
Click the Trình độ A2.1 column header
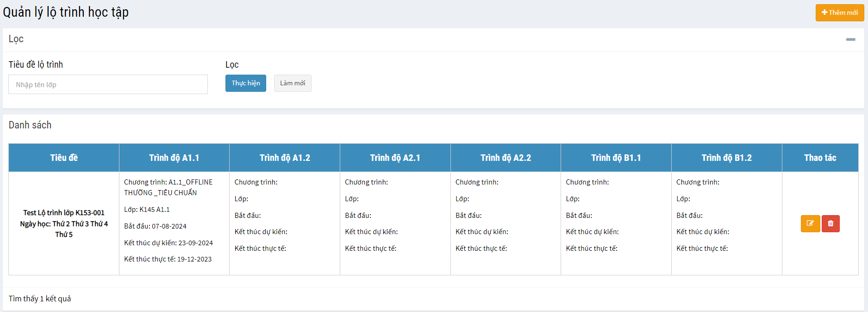pos(395,158)
